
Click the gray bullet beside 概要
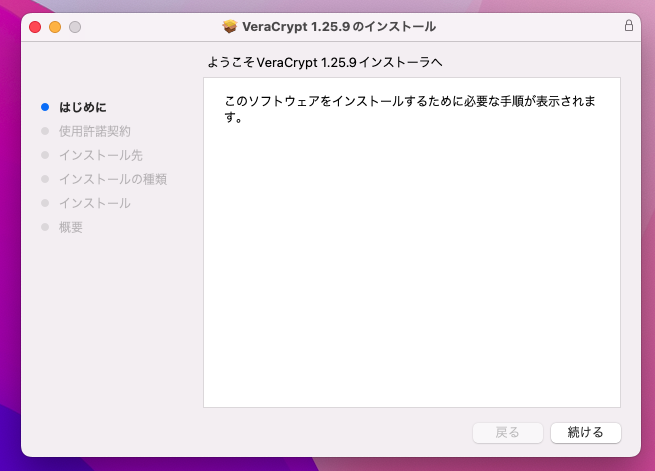44,227
